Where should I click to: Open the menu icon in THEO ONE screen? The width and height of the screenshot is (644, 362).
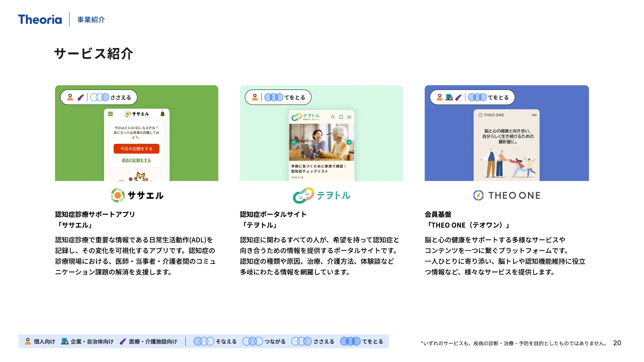tap(534, 115)
